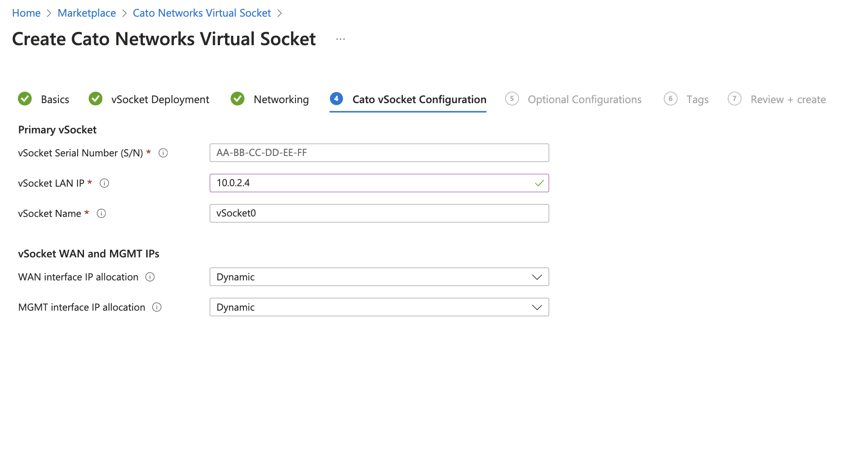Click the info icon next to vSocket Name

[x=101, y=213]
